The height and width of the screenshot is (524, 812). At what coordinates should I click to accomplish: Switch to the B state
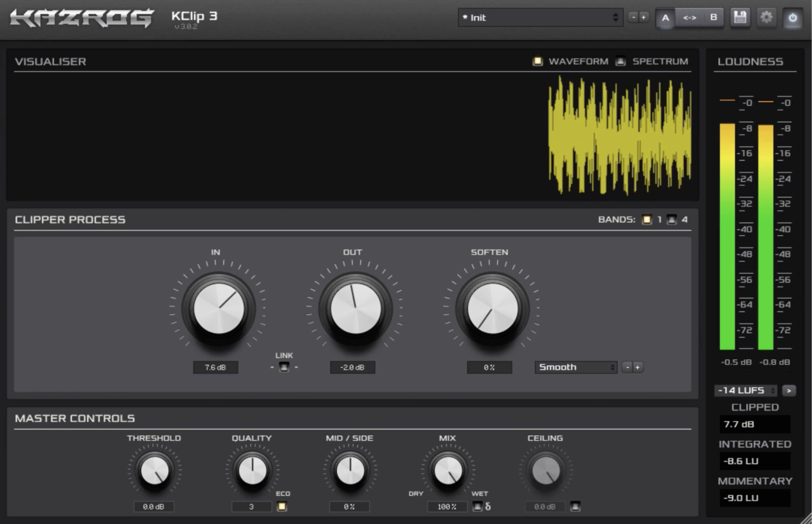click(x=713, y=18)
